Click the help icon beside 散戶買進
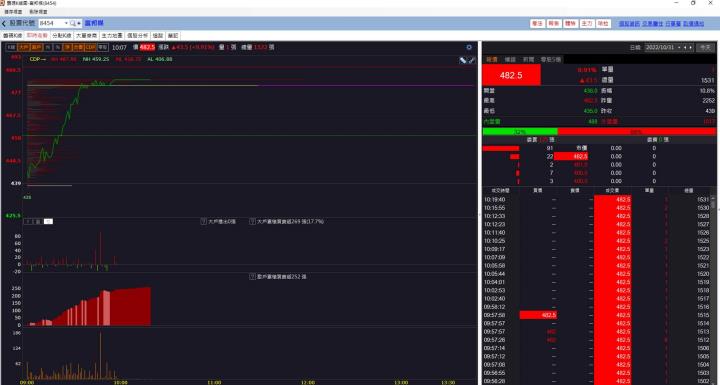Screen dimensions: 720x385 click(252, 277)
